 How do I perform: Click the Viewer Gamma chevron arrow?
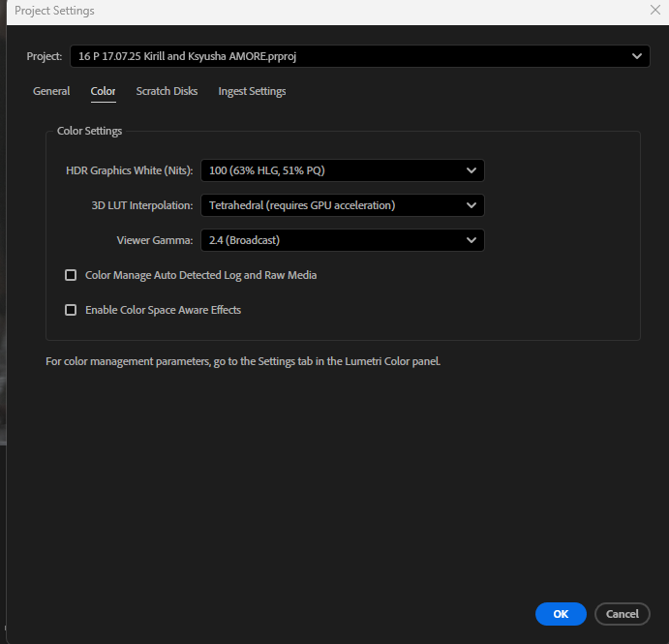471,240
